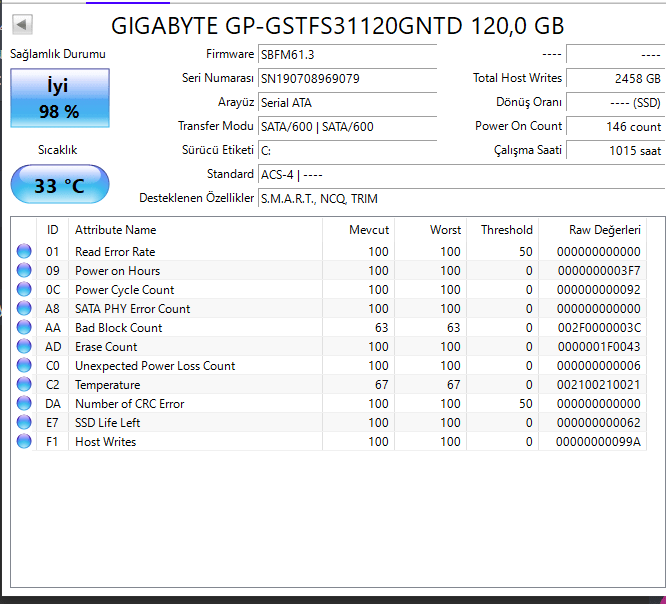Image resolution: width=666 pixels, height=604 pixels.
Task: Click Çalışma Saati value 1015 saat
Action: [615, 150]
